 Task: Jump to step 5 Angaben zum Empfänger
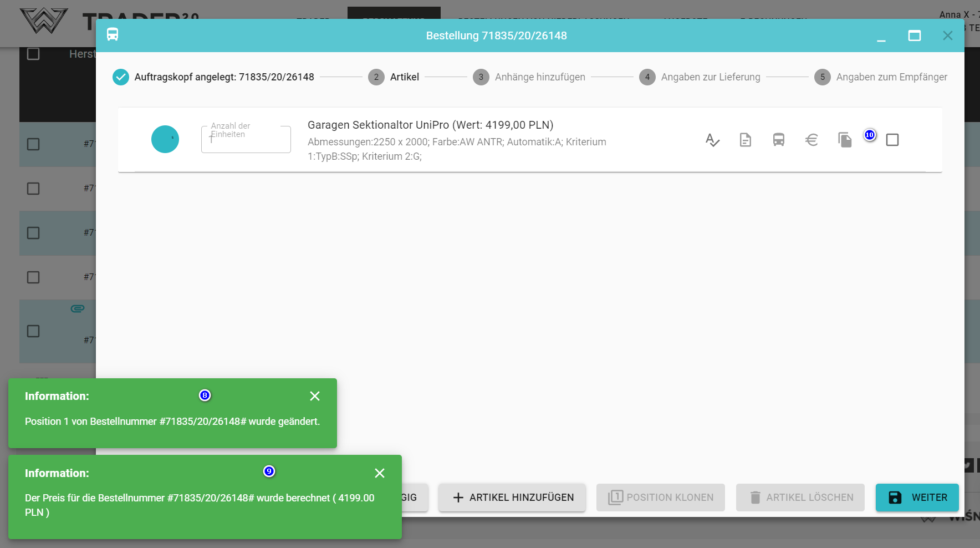coord(880,77)
